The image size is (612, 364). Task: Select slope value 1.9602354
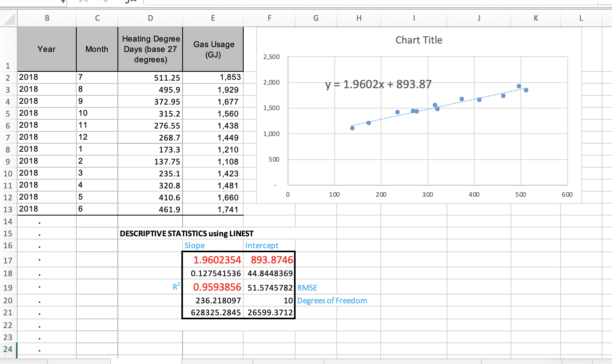[213, 260]
